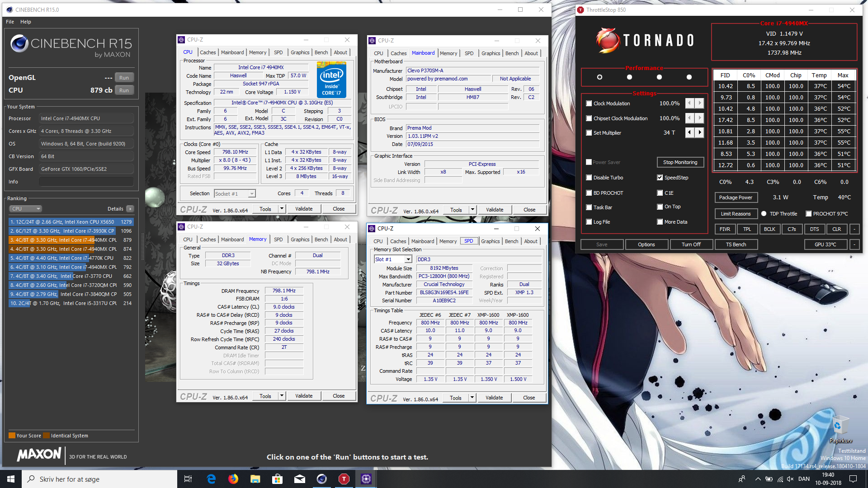868x488 pixels.
Task: Open Microsoft Store from the taskbar
Action: pyautogui.click(x=278, y=479)
